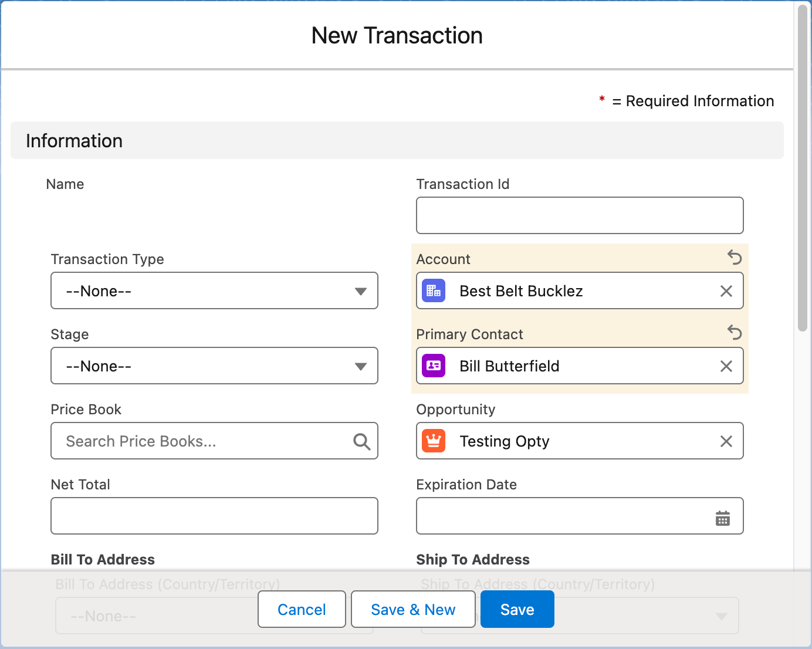Viewport: 812px width, 649px height.
Task: Click the Best Belt Bucklez account text
Action: (521, 291)
